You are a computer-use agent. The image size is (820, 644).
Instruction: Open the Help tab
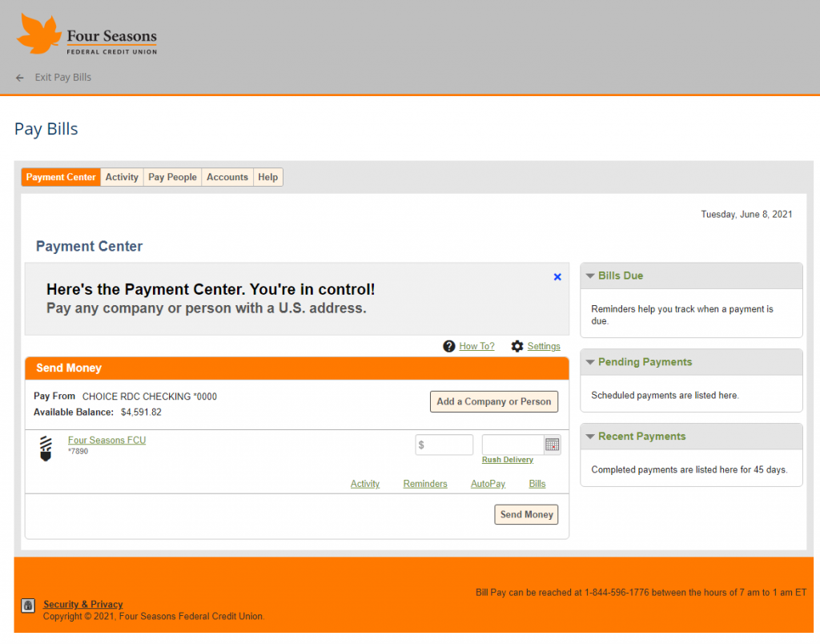267,177
